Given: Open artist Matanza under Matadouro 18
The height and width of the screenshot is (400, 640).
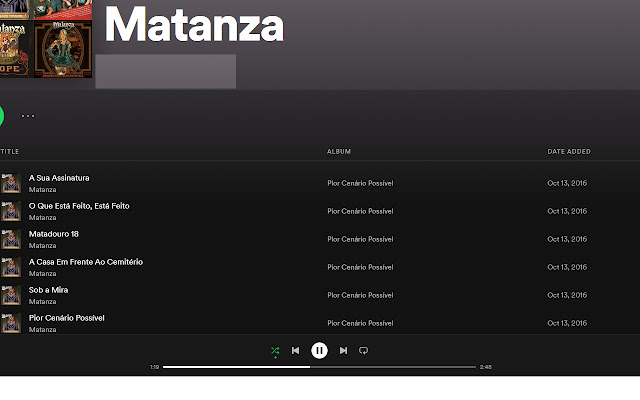Looking at the screenshot, I should point(42,246).
